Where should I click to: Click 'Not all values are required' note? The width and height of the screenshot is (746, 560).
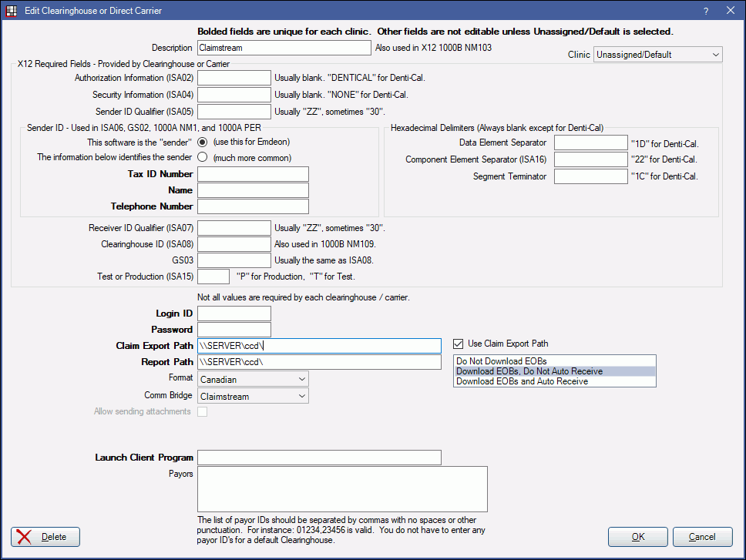pos(304,297)
